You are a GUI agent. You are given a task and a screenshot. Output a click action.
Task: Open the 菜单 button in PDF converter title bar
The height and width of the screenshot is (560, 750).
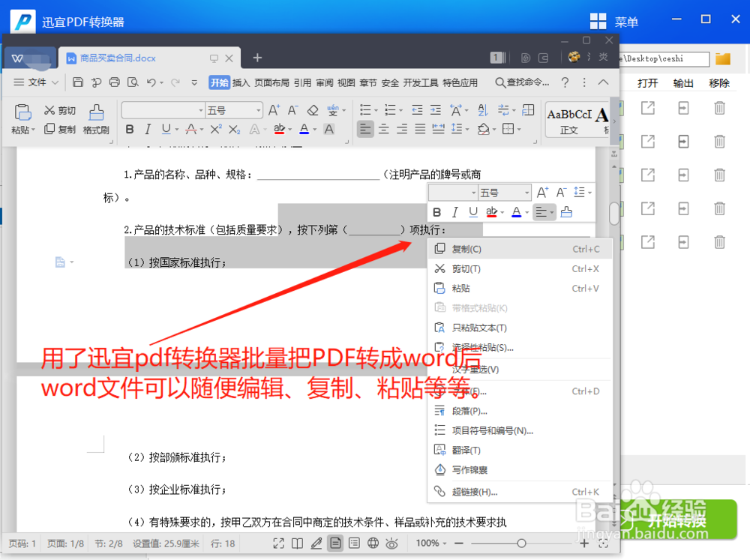(614, 22)
